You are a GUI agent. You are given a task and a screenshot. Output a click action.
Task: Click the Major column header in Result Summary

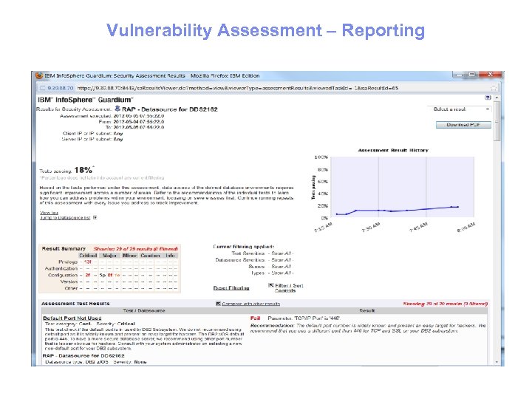tap(109, 256)
